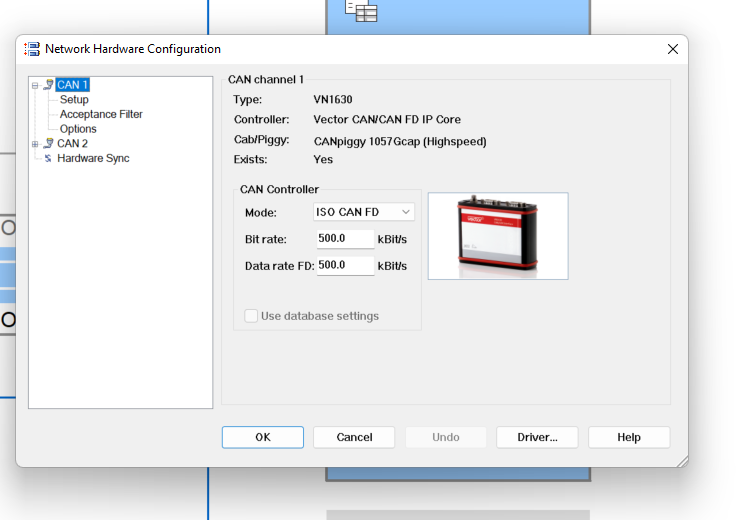Open Options under CAN 1
Viewport: 756px width, 520px height.
78,129
